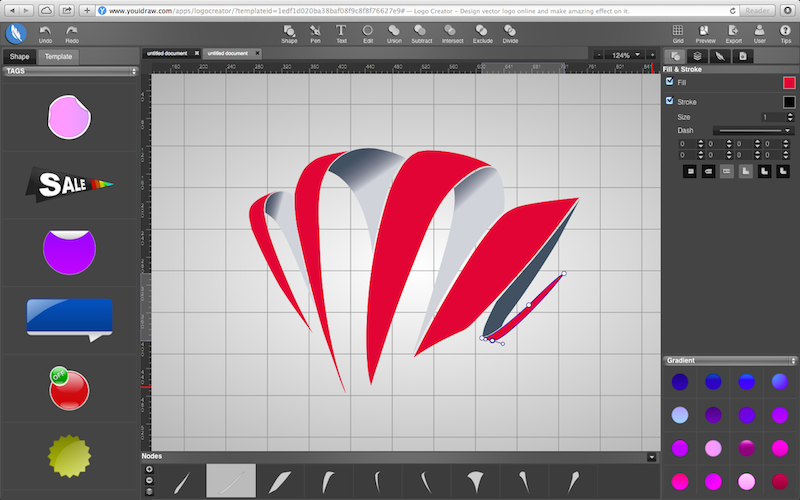This screenshot has width=800, height=500.
Task: Select the SALE pennant banner shape thumbnail
Action: 70,184
